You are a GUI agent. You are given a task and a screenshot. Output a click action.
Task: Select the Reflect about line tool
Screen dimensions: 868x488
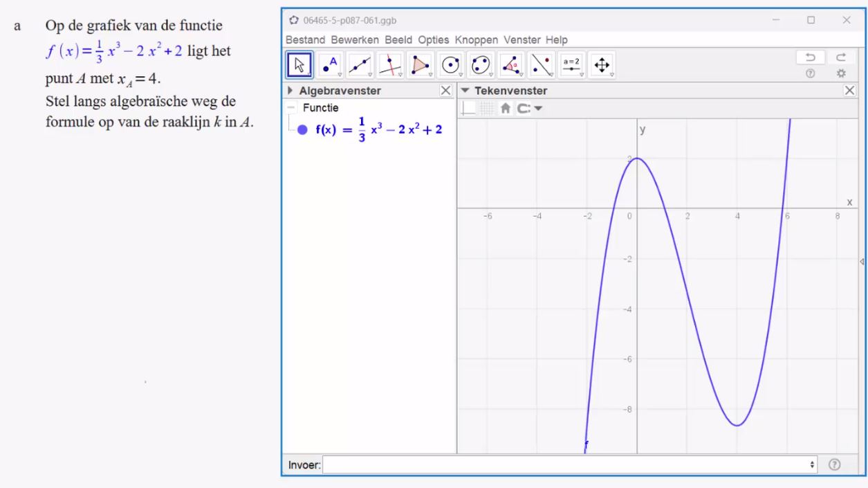(541, 65)
